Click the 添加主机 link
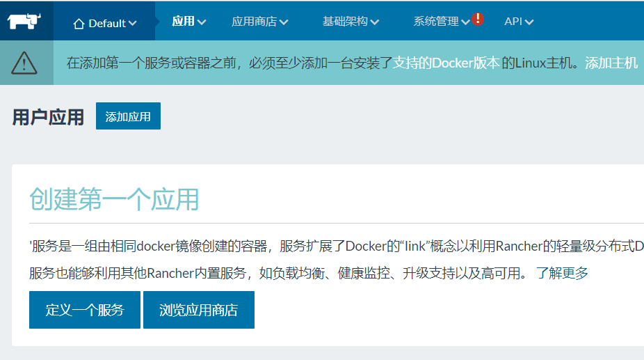 (611, 63)
